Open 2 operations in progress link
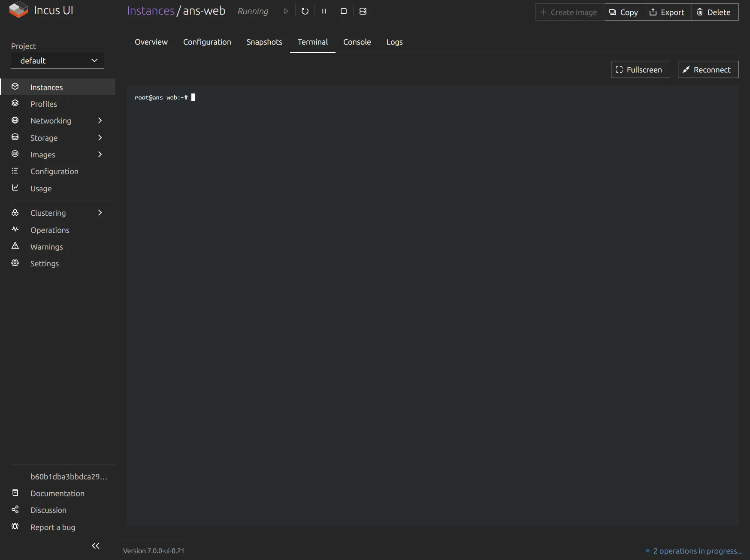Screen dimensions: 750x560 tap(698, 551)
